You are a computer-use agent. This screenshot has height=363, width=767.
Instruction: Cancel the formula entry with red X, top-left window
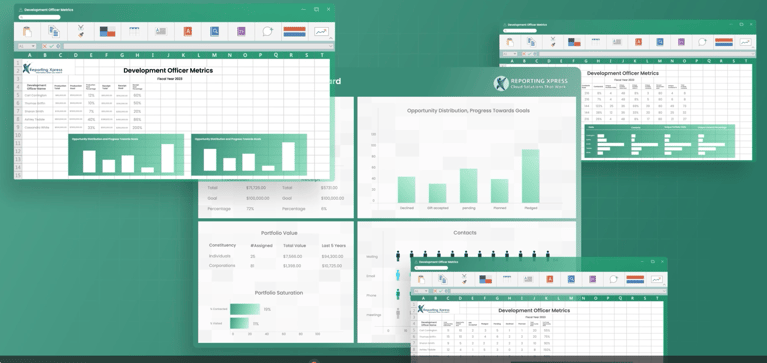point(45,46)
